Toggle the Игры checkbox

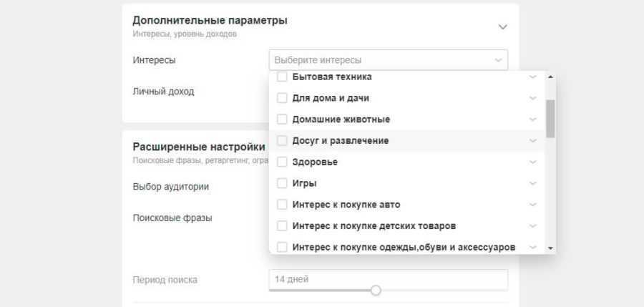(x=282, y=183)
